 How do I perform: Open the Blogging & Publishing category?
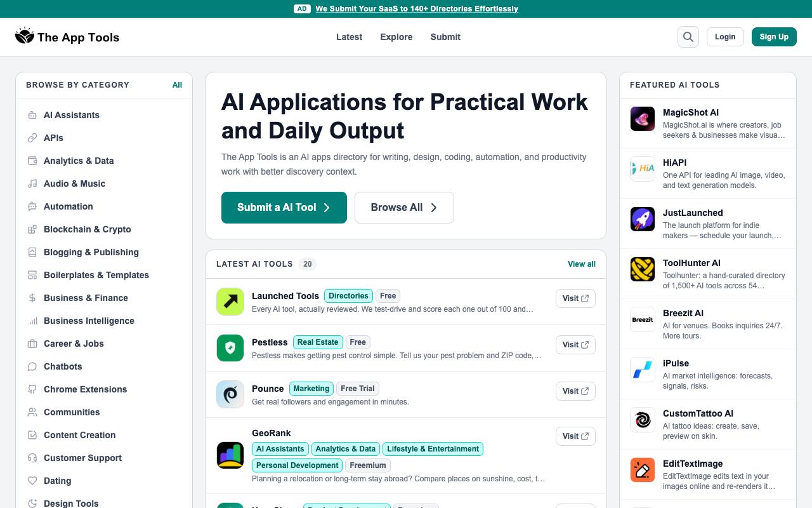[x=91, y=252]
